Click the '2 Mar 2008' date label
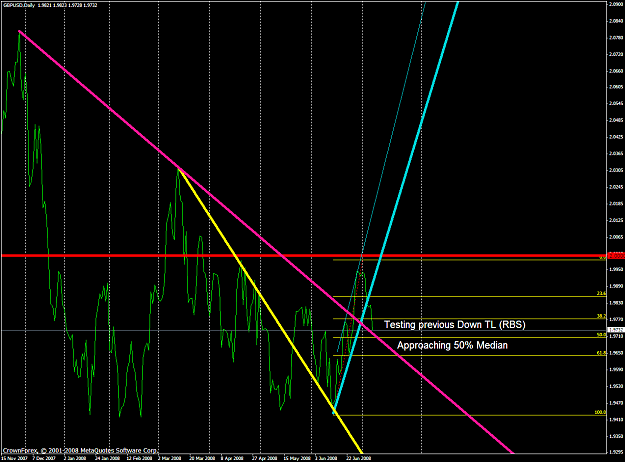 169,458
